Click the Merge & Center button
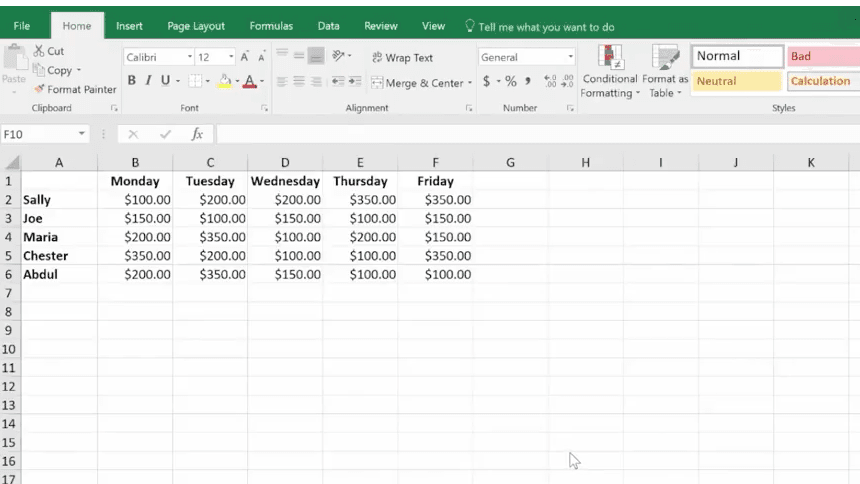 click(417, 82)
